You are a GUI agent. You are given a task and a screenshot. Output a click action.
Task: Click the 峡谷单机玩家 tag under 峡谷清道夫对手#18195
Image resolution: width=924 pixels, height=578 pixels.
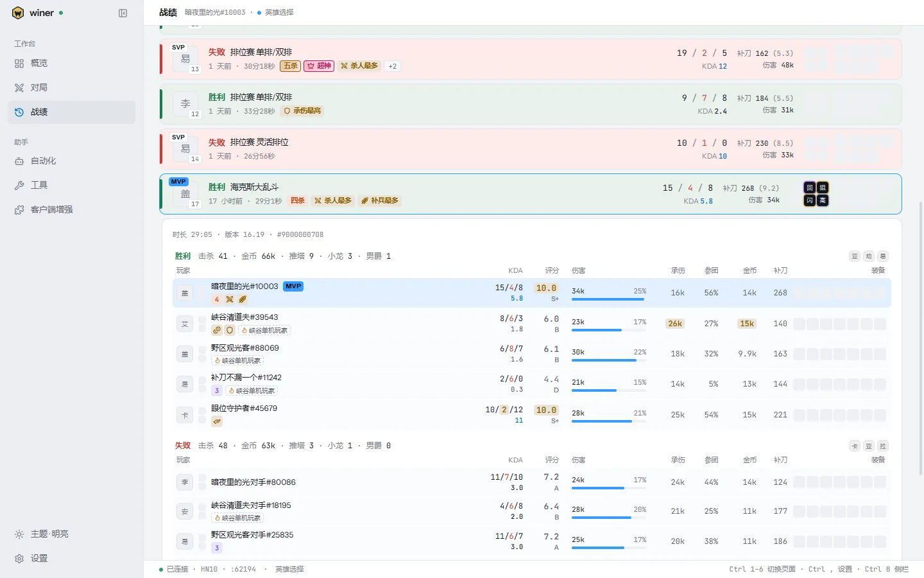coord(238,518)
